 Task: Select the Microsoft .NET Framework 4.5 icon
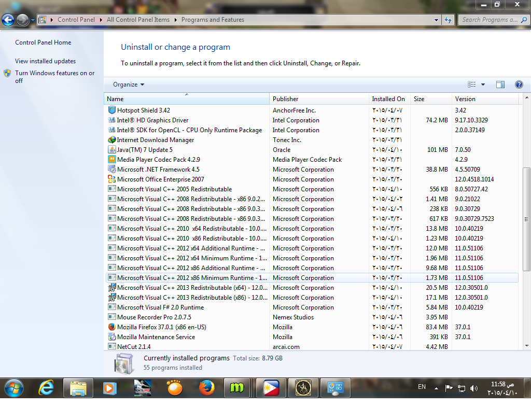pos(112,169)
